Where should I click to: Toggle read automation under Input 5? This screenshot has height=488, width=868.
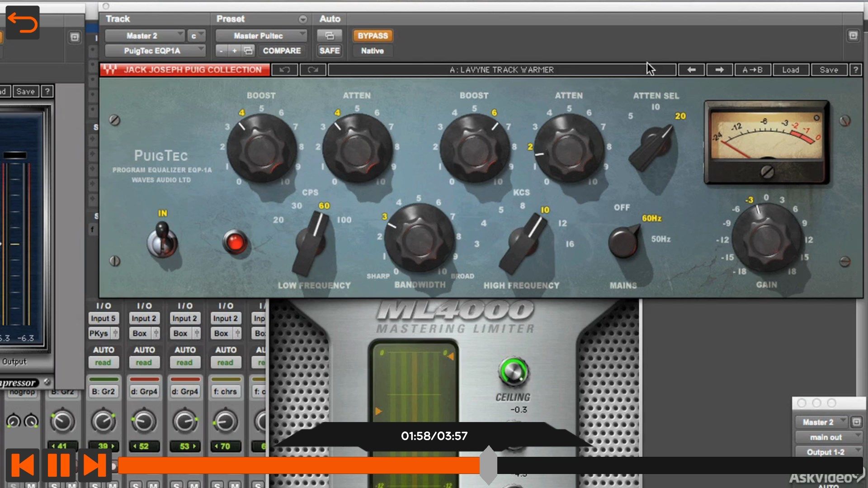(103, 362)
